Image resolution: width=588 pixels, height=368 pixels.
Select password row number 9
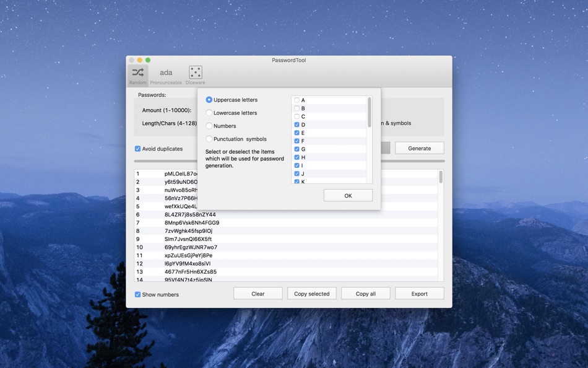click(x=286, y=239)
